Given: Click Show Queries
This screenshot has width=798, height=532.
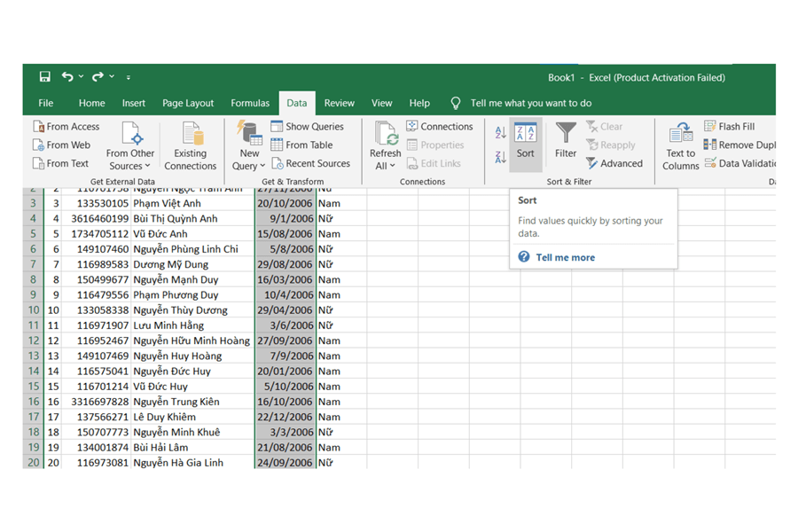Looking at the screenshot, I should coord(307,126).
